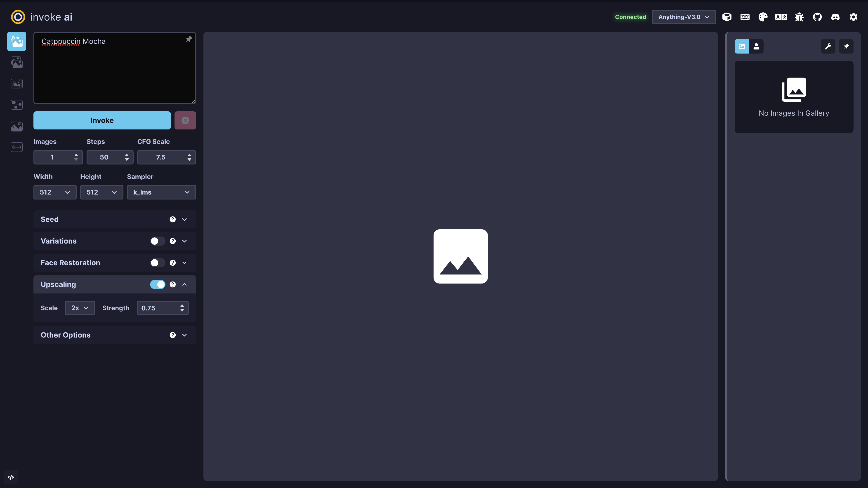
Task: Expand the Face Restoration section
Action: point(184,263)
